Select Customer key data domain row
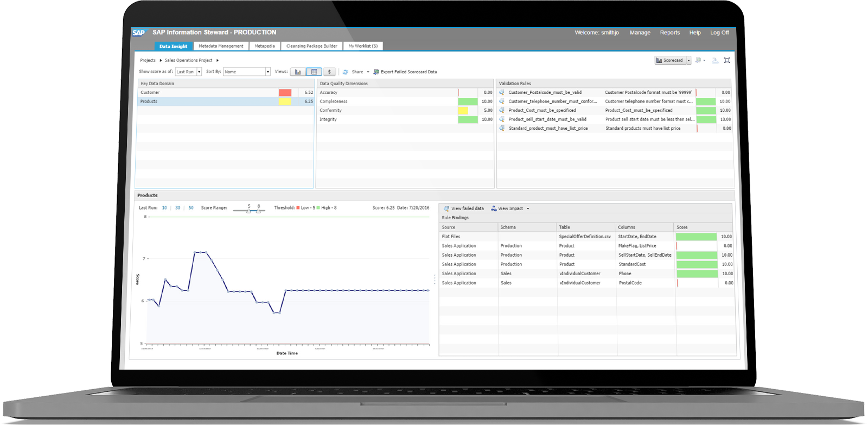This screenshot has height=425, width=868. (x=226, y=92)
